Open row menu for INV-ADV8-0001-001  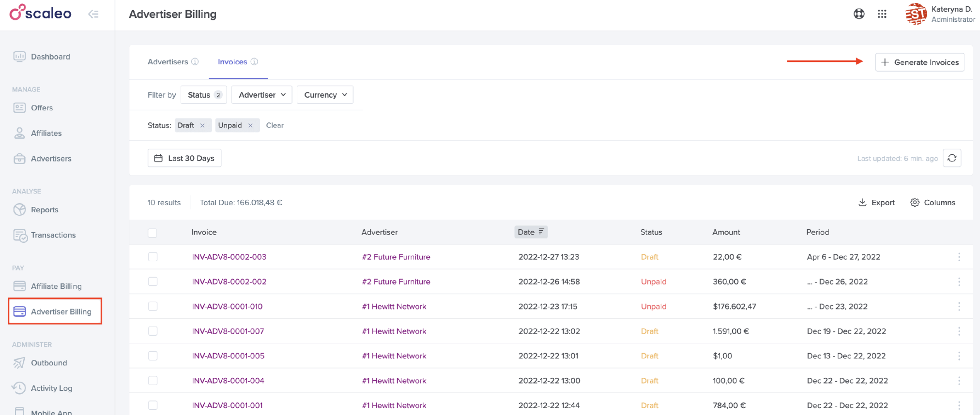tap(959, 405)
